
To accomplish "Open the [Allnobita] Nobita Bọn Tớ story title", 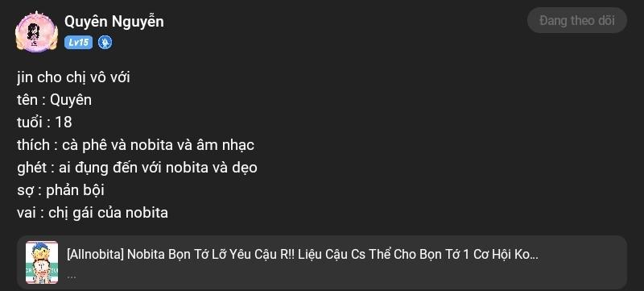I will tap(303, 255).
